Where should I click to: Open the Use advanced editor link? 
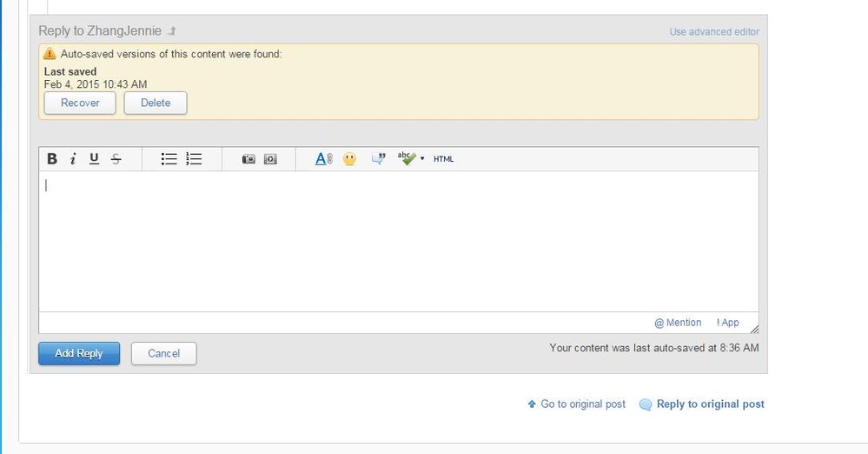(x=714, y=32)
